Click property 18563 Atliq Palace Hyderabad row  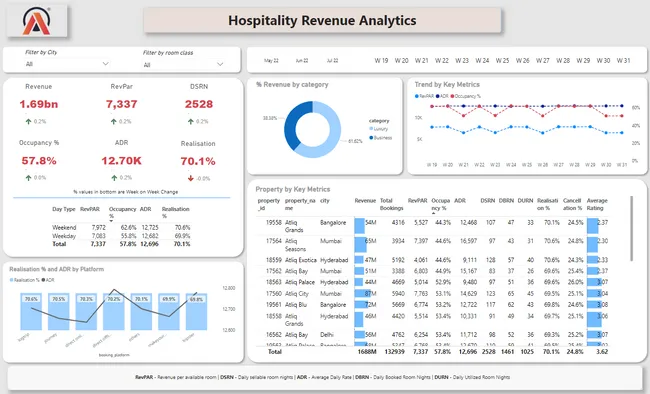coord(432,282)
